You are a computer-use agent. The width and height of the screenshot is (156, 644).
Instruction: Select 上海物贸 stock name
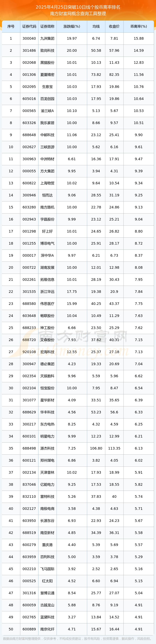point(47,183)
